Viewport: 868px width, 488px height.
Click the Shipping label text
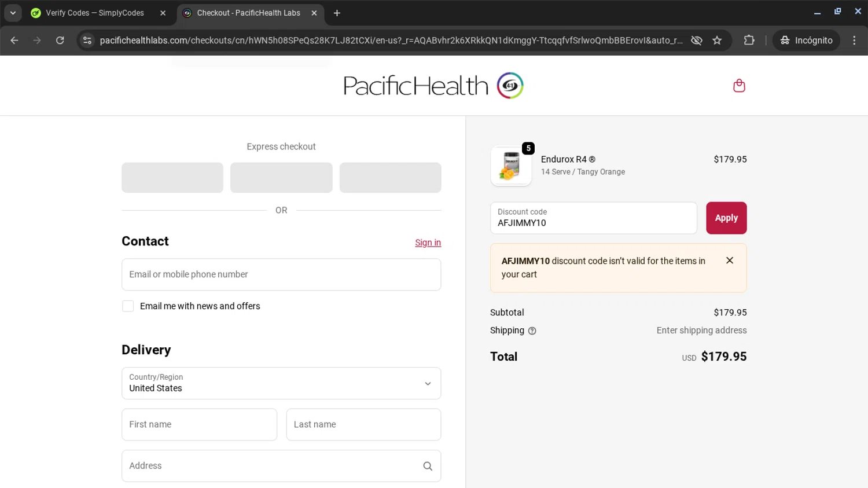[507, 331]
